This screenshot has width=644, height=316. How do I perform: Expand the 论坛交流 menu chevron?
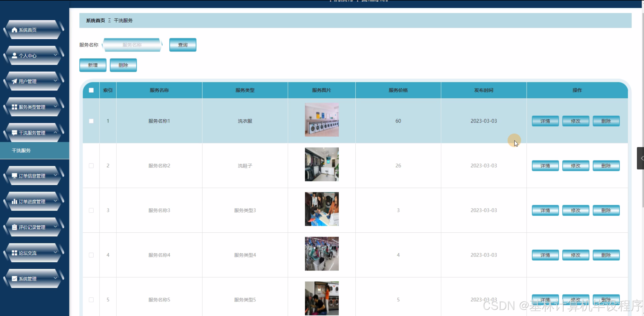tap(55, 252)
